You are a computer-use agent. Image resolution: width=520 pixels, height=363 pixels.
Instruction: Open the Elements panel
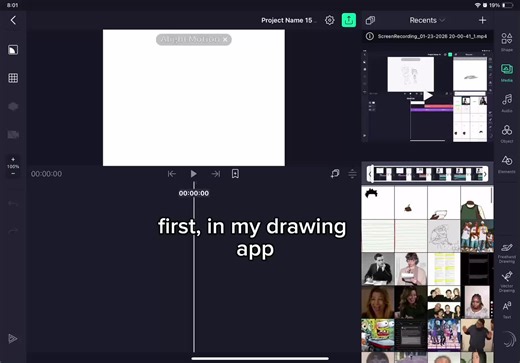(507, 164)
